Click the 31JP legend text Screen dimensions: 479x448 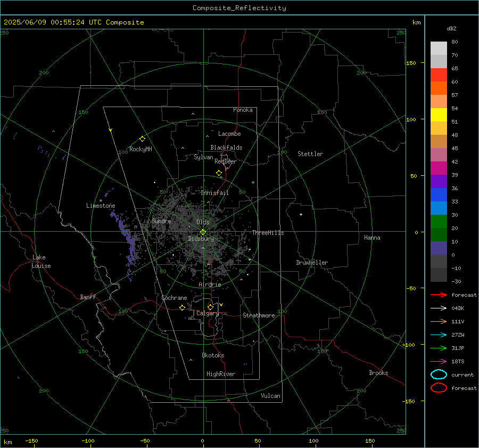458,348
